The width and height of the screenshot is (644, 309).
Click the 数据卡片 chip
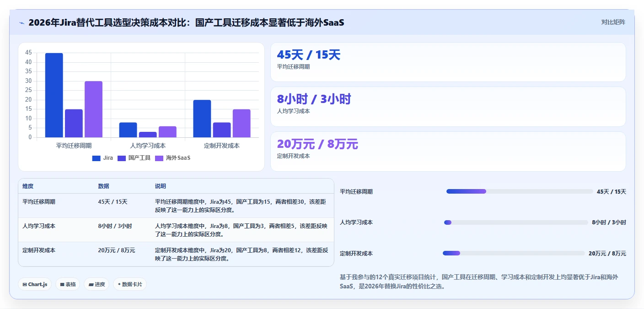coord(130,284)
